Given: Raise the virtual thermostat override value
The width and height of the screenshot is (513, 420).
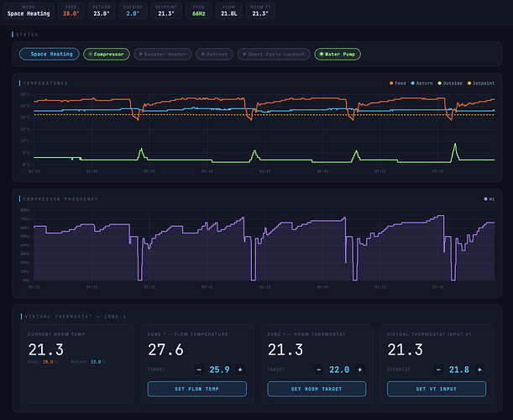Looking at the screenshot, I should [479, 369].
